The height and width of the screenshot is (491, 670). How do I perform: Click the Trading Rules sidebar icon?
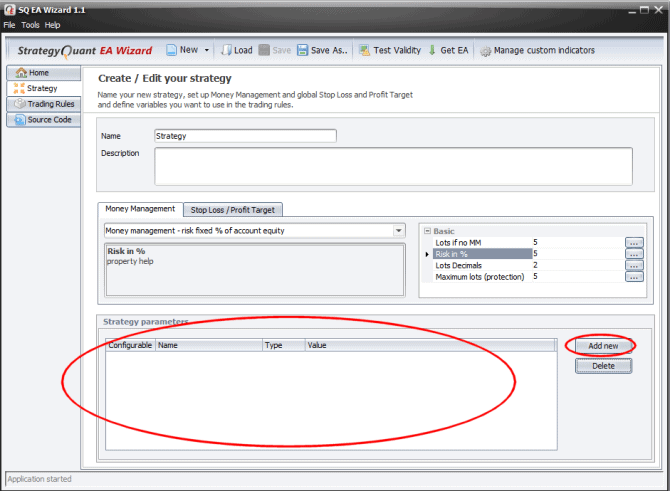pyautogui.click(x=20, y=104)
